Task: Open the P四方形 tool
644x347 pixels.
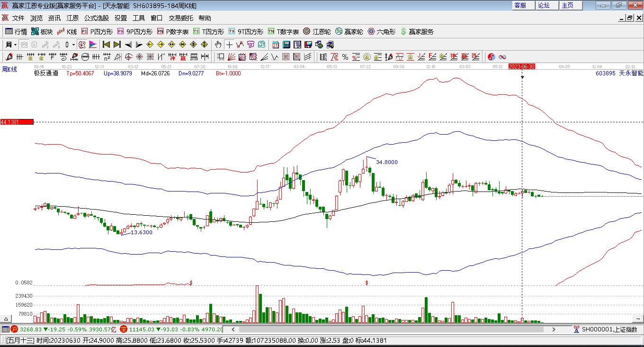Action: (x=97, y=32)
